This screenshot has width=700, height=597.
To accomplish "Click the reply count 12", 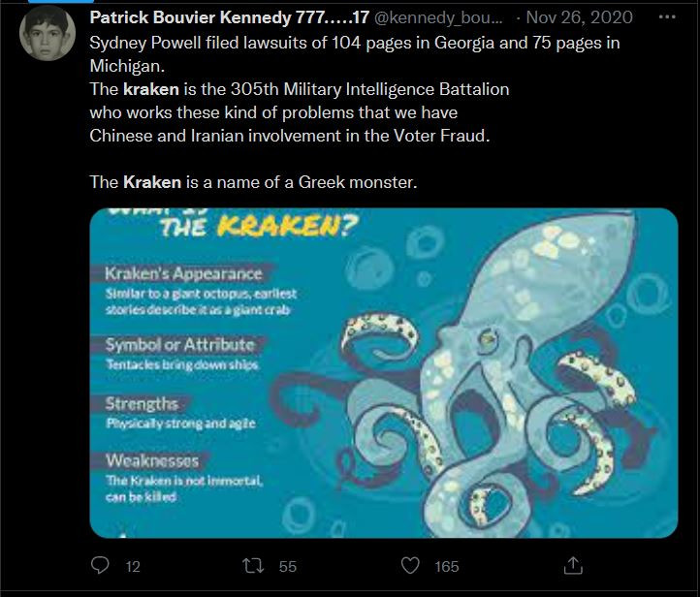I will (133, 567).
